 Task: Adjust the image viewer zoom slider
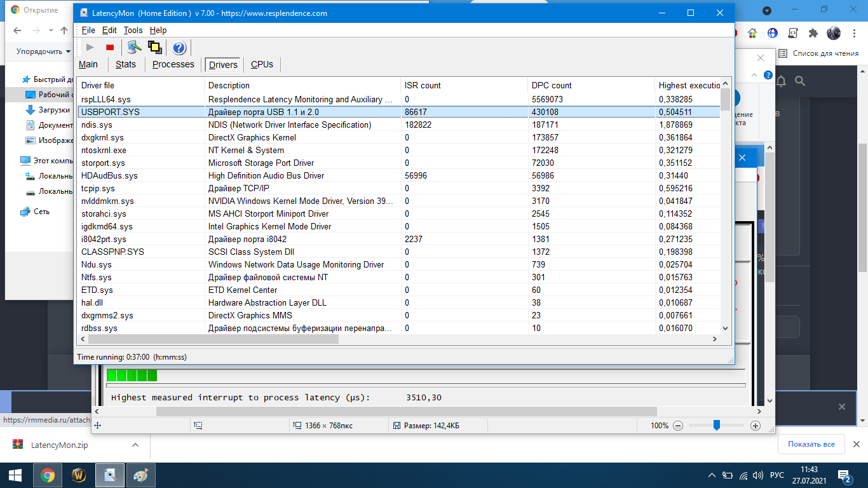pos(716,425)
